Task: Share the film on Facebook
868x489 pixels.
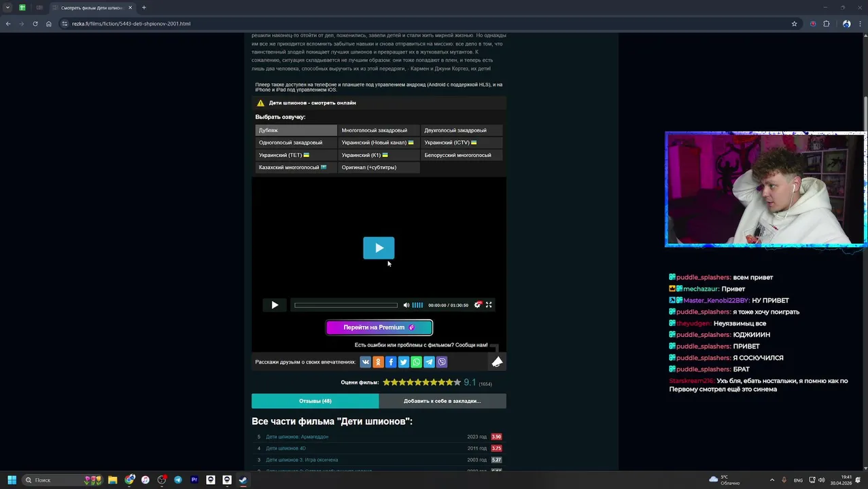Action: pyautogui.click(x=391, y=362)
